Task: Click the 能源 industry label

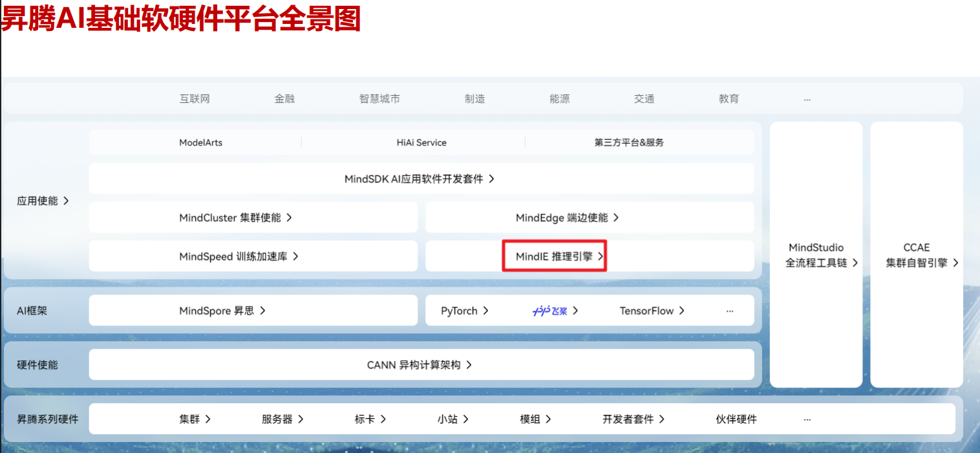Action: click(559, 99)
